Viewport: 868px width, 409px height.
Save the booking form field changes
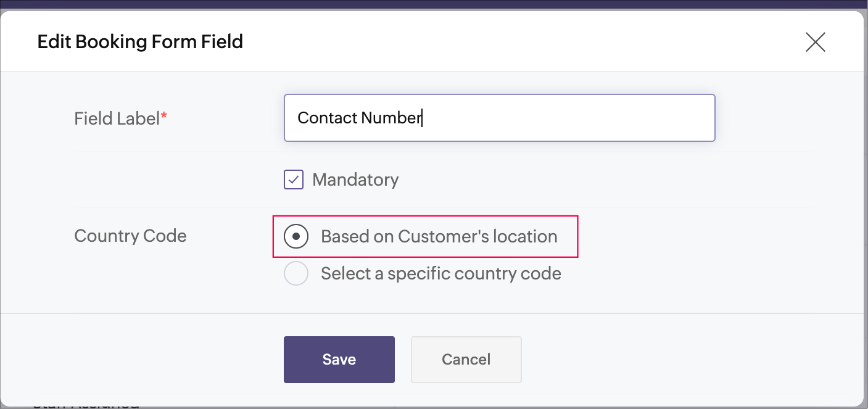[339, 360]
